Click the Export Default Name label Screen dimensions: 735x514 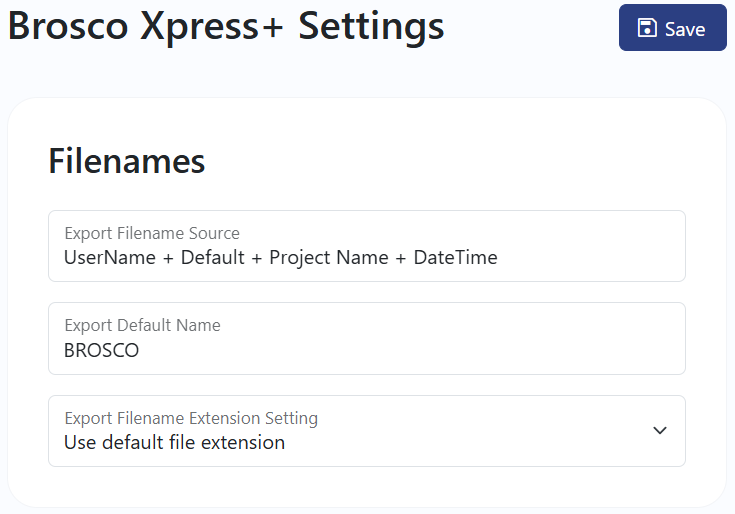click(x=142, y=325)
